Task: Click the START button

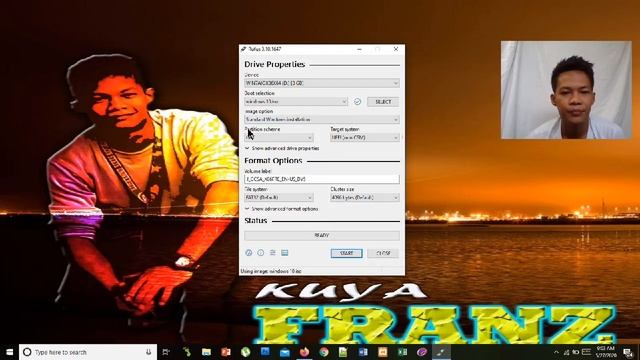Action: pos(347,253)
